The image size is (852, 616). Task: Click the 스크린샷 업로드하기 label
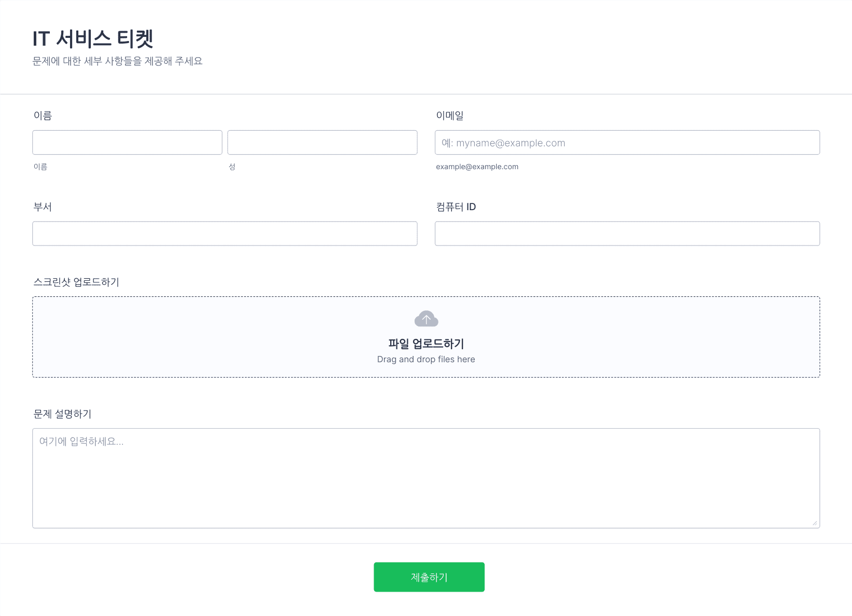coord(76,282)
